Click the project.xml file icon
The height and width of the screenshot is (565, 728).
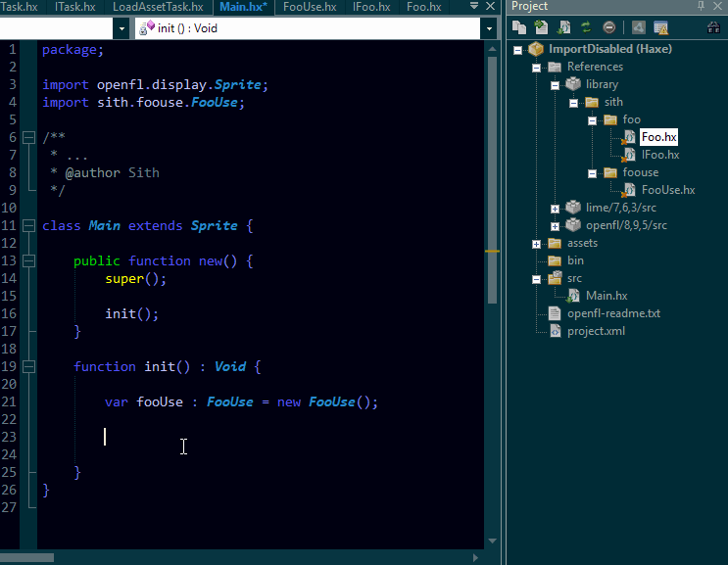tap(555, 331)
